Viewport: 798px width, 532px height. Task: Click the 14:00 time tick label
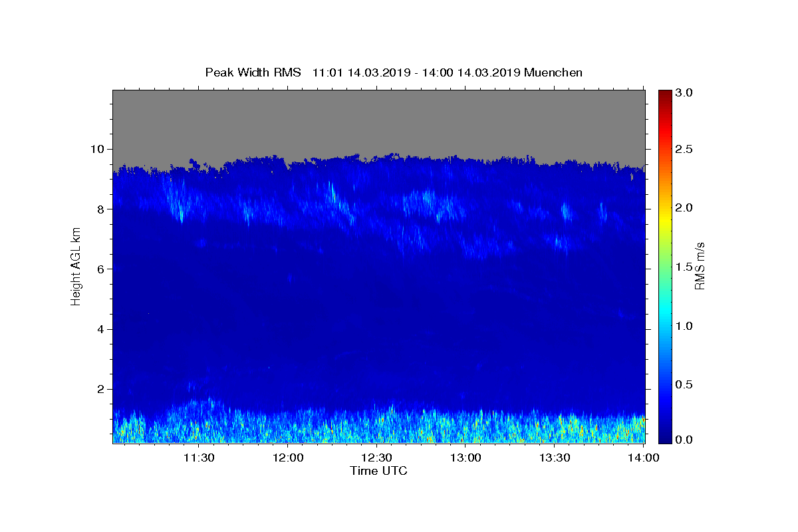(x=643, y=458)
